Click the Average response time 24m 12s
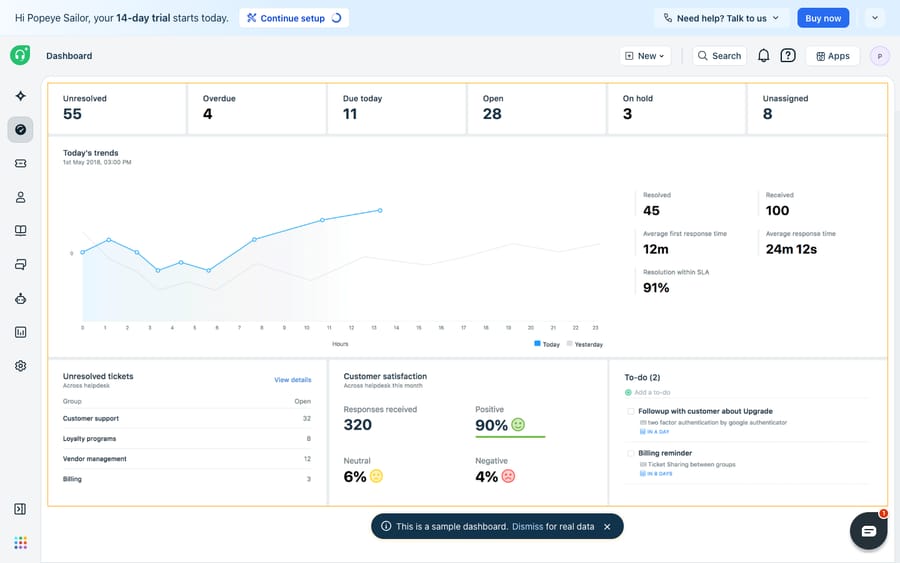 [x=791, y=249]
